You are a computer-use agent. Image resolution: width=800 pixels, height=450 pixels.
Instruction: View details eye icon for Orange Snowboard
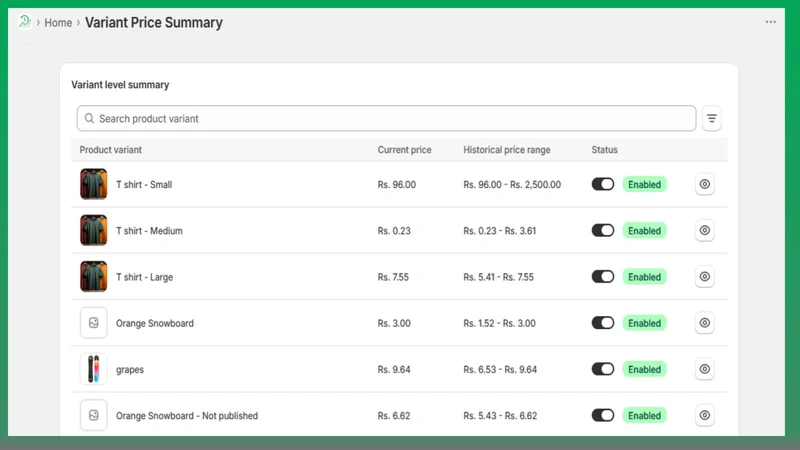click(x=705, y=323)
